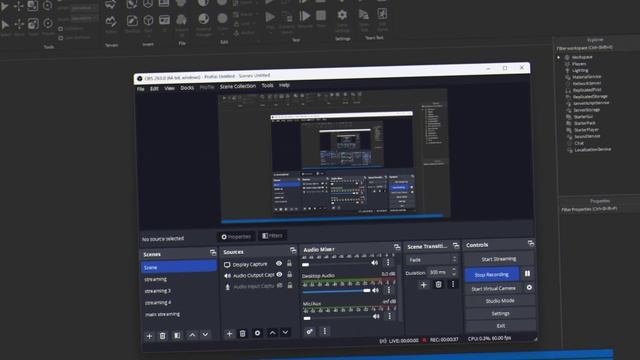
Task: Select the 'main streaming' scene
Action: 162,314
